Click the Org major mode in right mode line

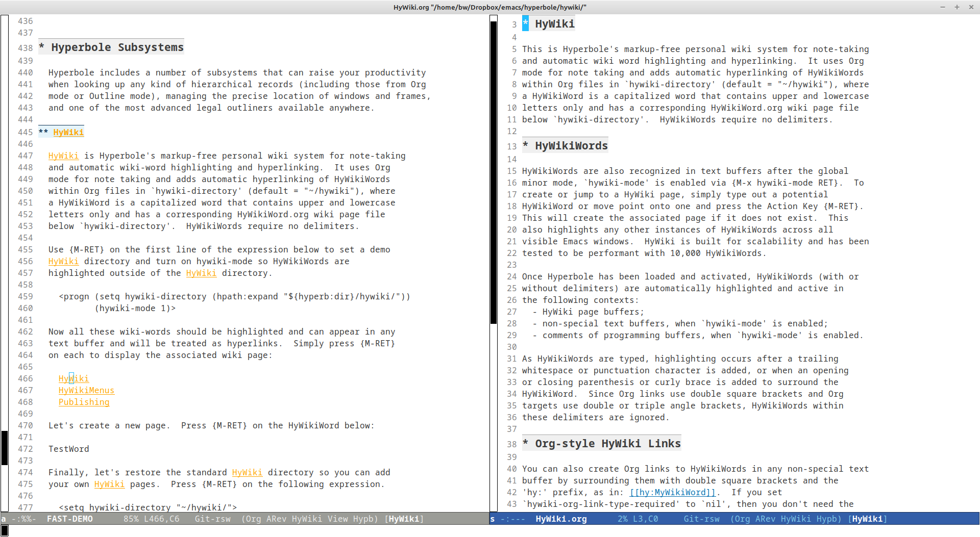pyautogui.click(x=742, y=519)
